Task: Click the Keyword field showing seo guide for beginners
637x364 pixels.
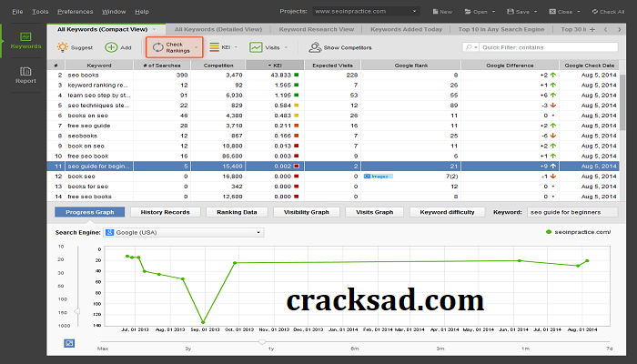Action: coord(572,212)
